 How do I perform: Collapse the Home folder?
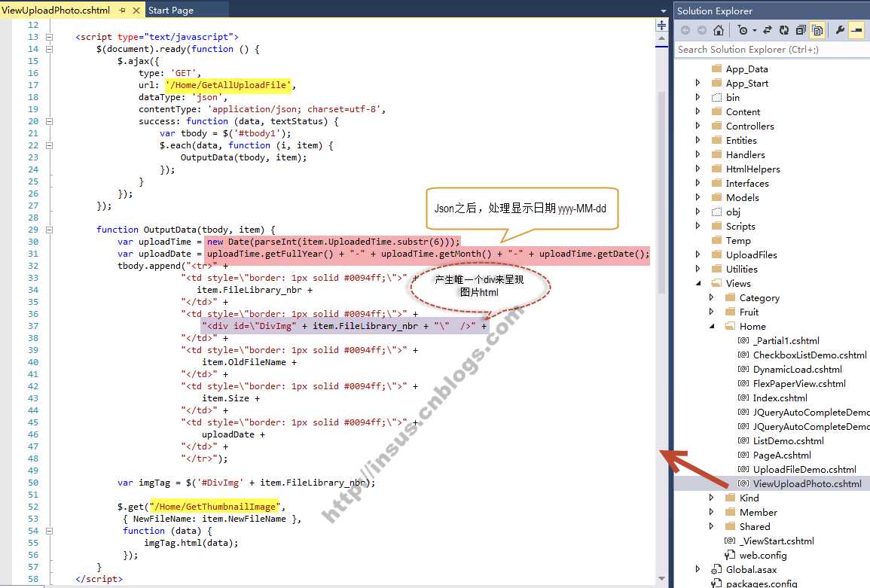pyautogui.click(x=711, y=326)
